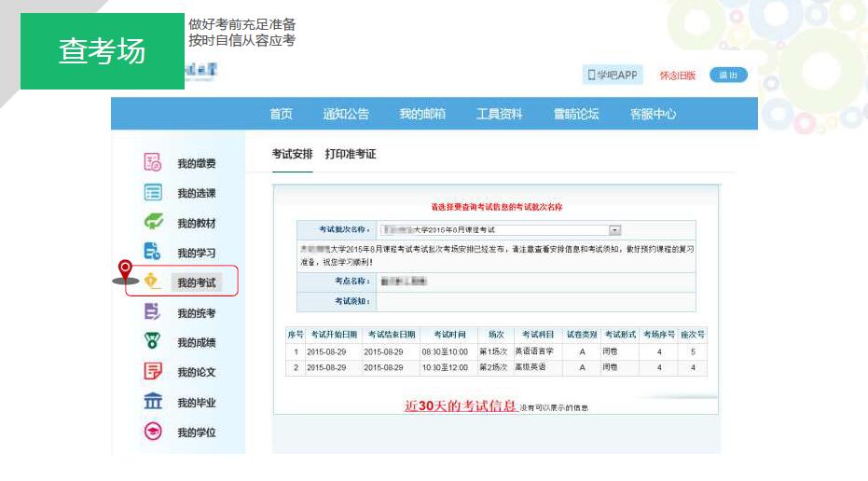Click the 考试须知 label
This screenshot has height=481, width=868.
352,301
